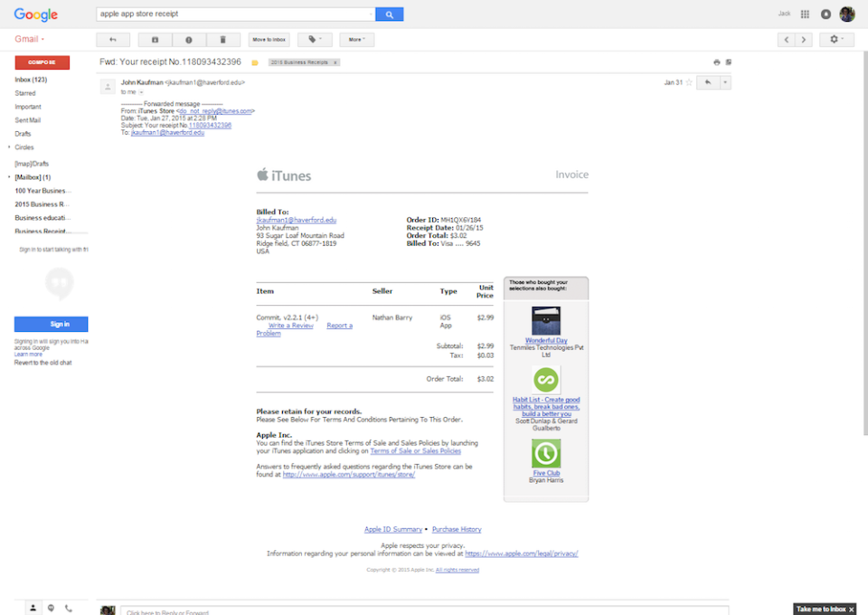The width and height of the screenshot is (868, 615).
Task: Open the labels tag icon
Action: click(x=314, y=40)
